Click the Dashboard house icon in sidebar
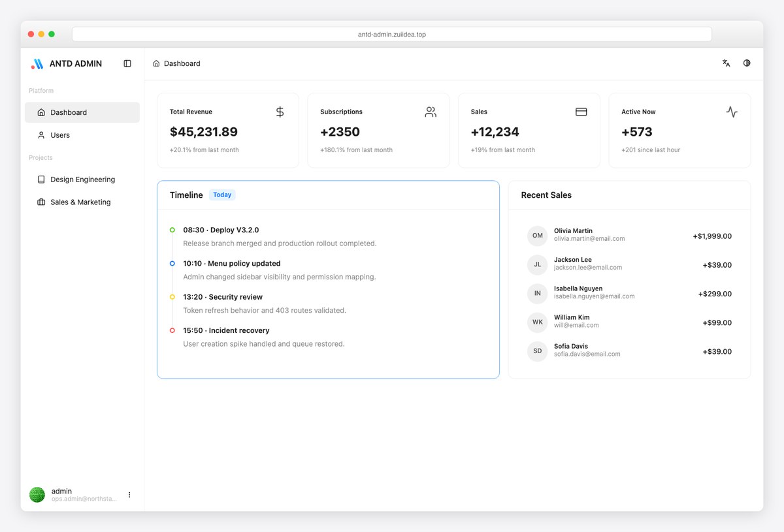The width and height of the screenshot is (784, 532). coord(41,112)
